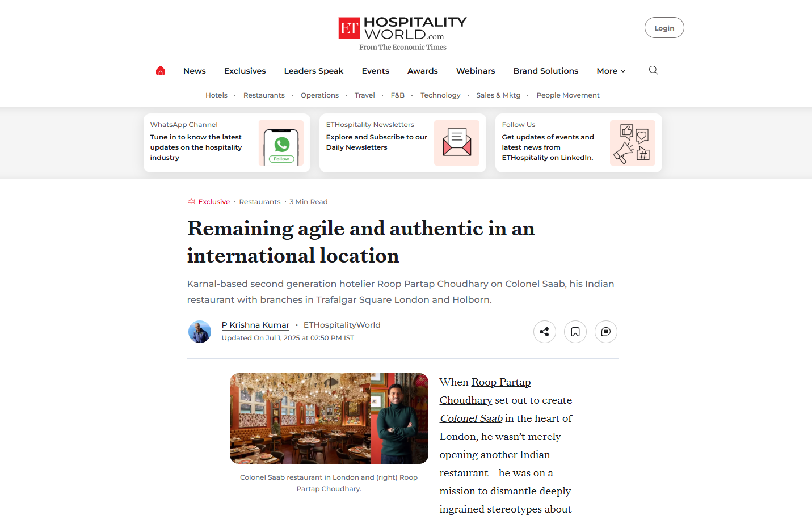
Task: Click the 'Updated On Jul 1, 2025' text
Action: [288, 338]
